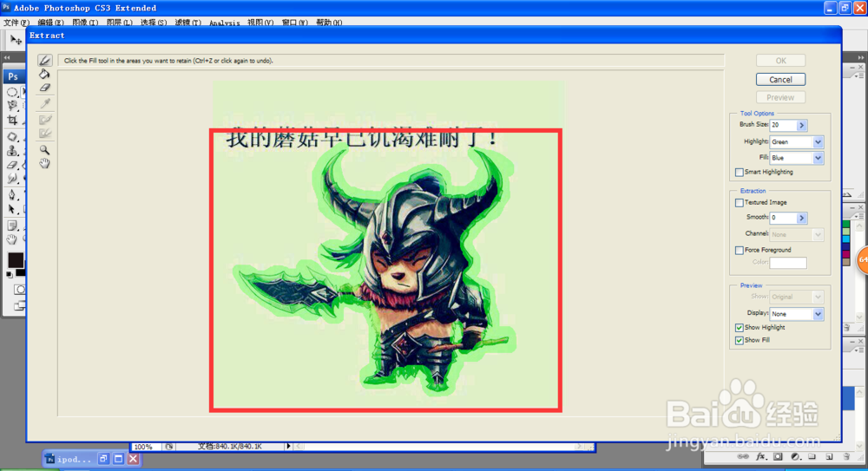Select the Lasso tool in Photoshop toolbox
The width and height of the screenshot is (868, 471).
(12, 106)
